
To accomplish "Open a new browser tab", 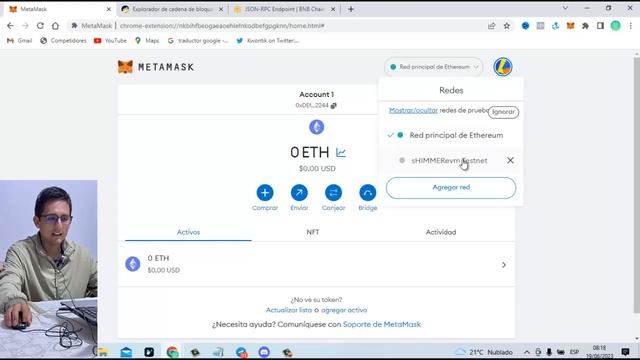I will point(351,9).
